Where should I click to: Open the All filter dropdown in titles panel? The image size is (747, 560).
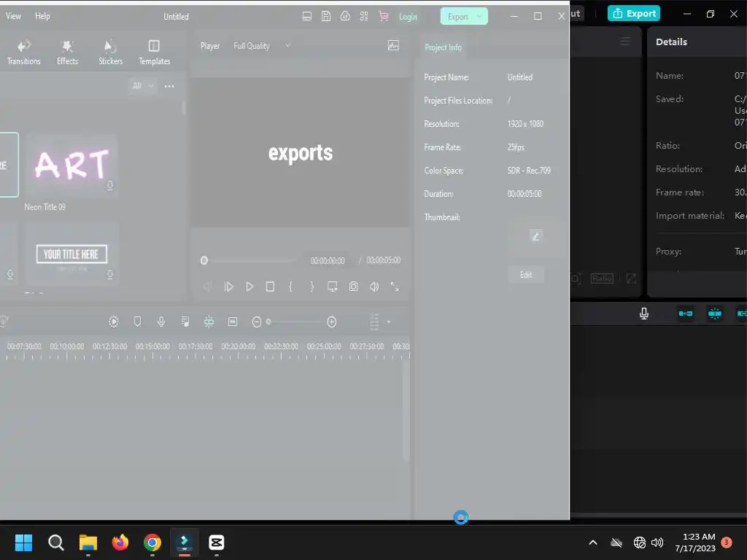pyautogui.click(x=143, y=86)
